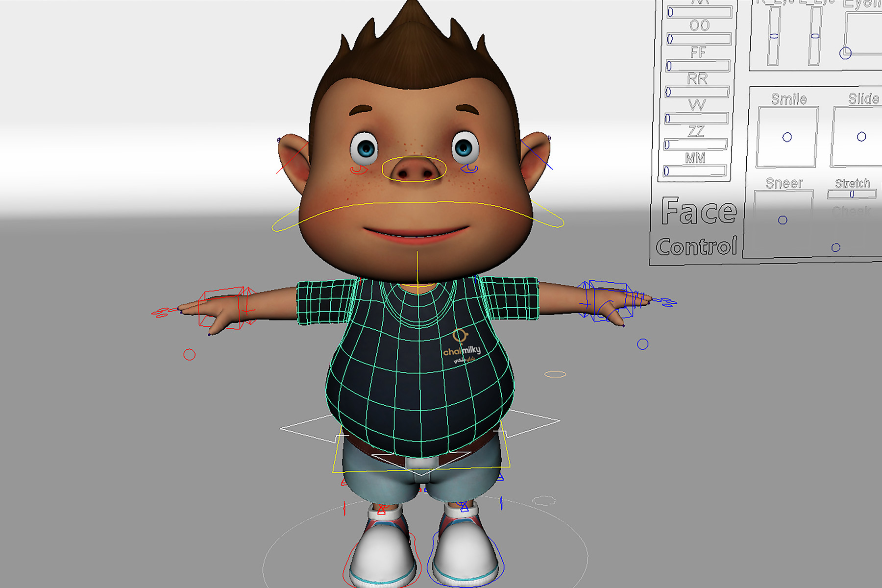
Task: Click the Stretch slider handle
Action: pos(852,194)
